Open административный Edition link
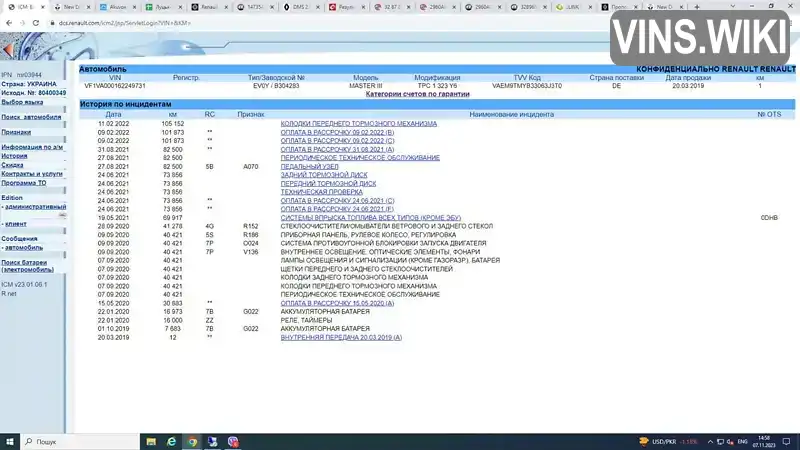Screen dimensions: 800x450 click(x=36, y=207)
